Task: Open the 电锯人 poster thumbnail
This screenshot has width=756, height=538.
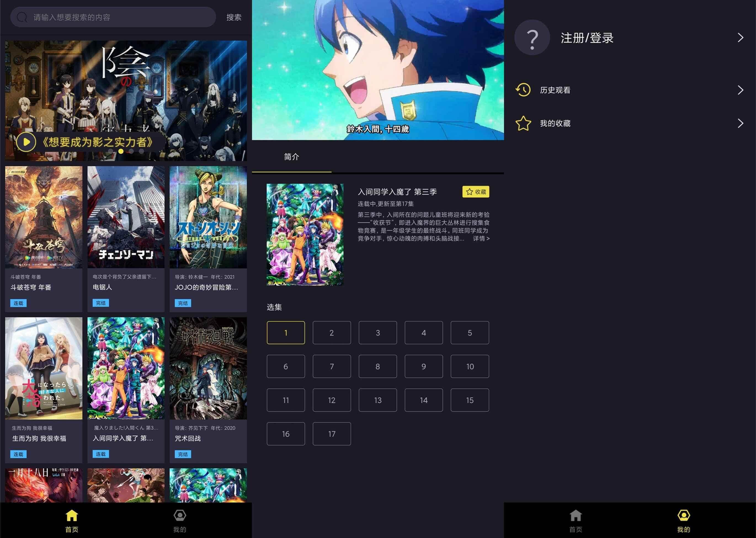Action: 126,217
